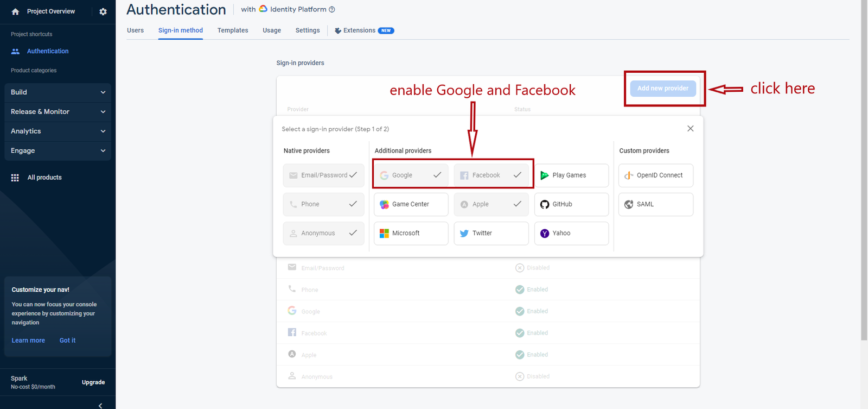The height and width of the screenshot is (409, 868).
Task: Dismiss nav tip with Got it
Action: [x=67, y=341]
